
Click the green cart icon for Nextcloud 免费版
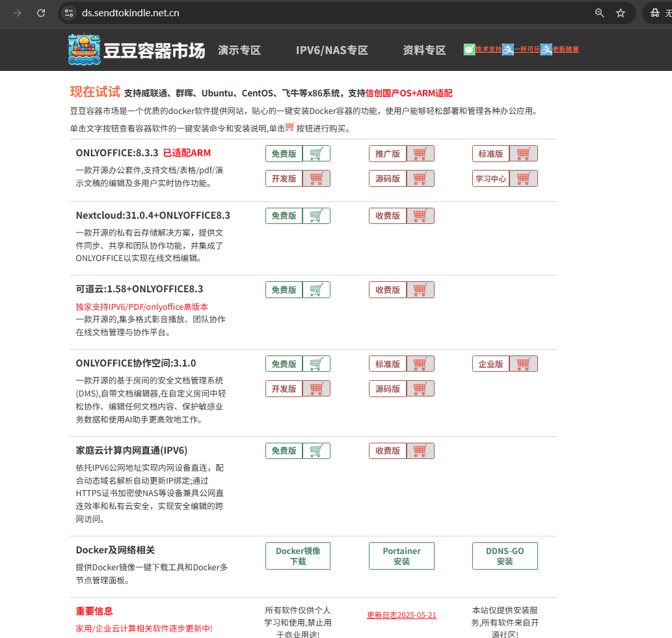coord(316,215)
